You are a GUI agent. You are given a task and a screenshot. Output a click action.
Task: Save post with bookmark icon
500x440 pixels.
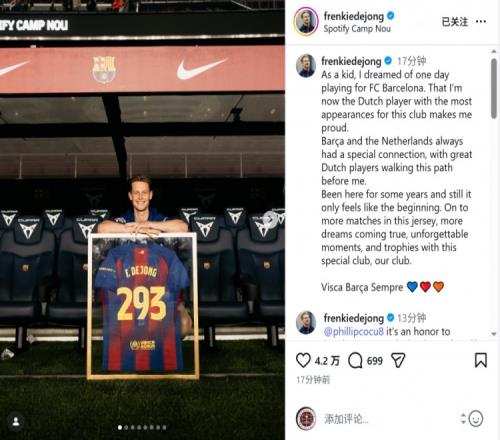point(481,360)
